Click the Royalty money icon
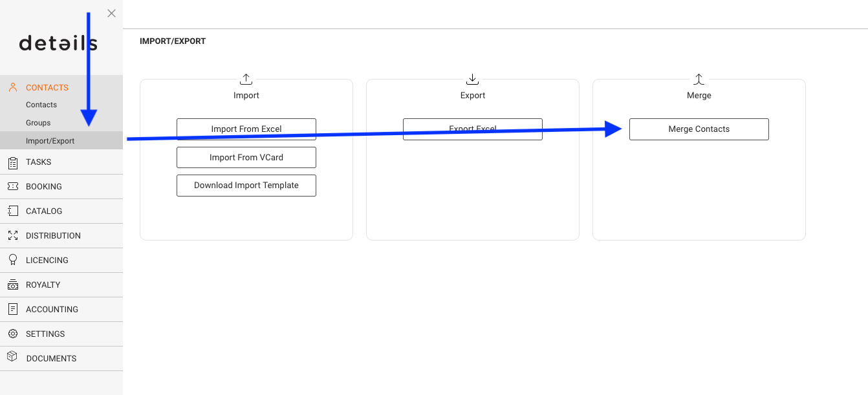This screenshot has height=395, width=868. tap(12, 284)
